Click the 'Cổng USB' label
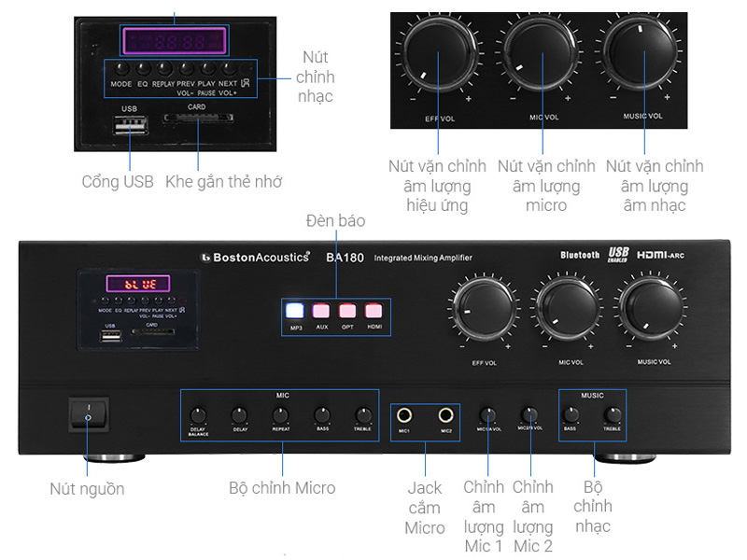The height and width of the screenshot is (560, 747). (118, 182)
